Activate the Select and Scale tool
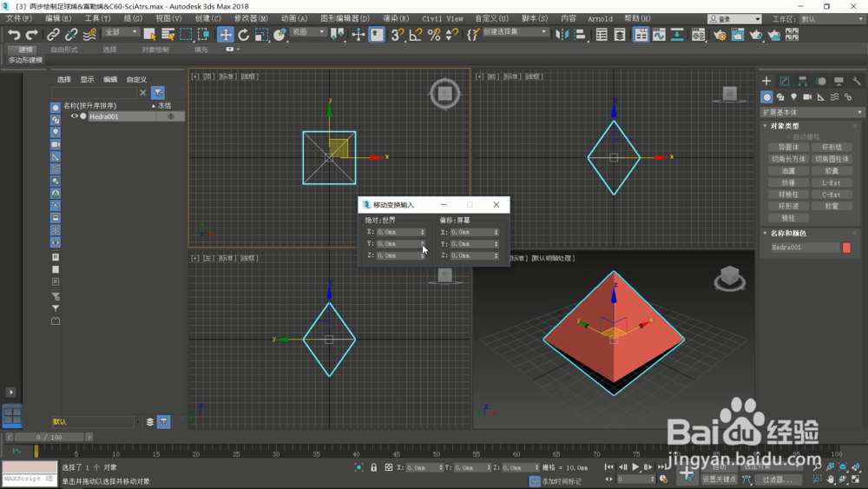The image size is (868, 489). click(x=261, y=35)
